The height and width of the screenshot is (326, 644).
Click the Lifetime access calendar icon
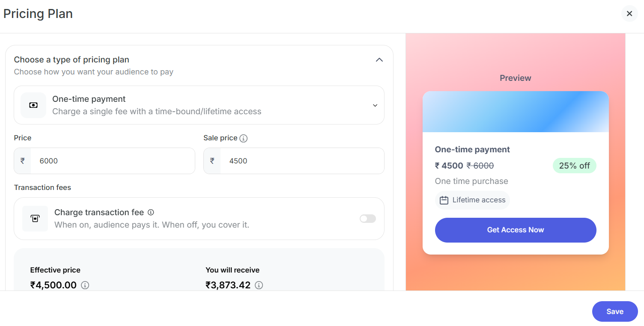pos(444,200)
